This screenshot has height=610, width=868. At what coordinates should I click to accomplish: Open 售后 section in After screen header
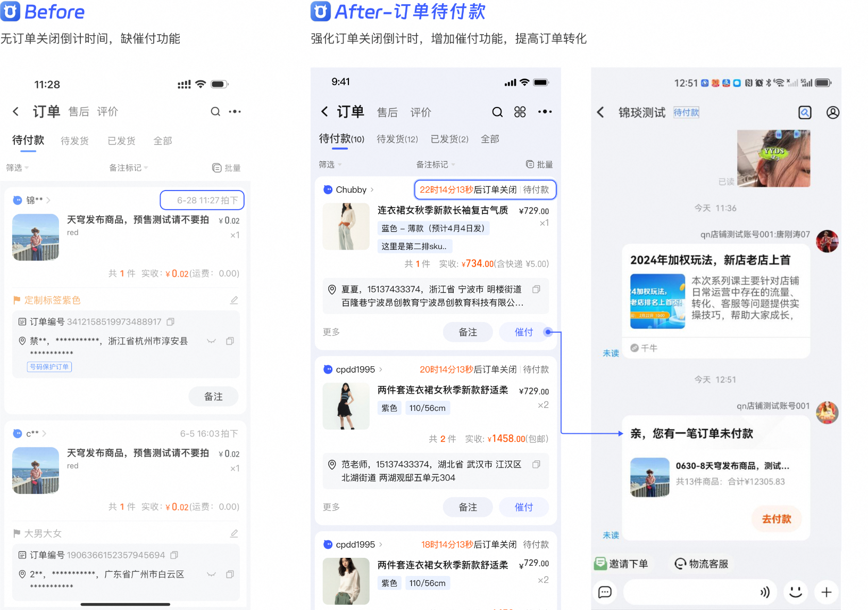pyautogui.click(x=387, y=112)
